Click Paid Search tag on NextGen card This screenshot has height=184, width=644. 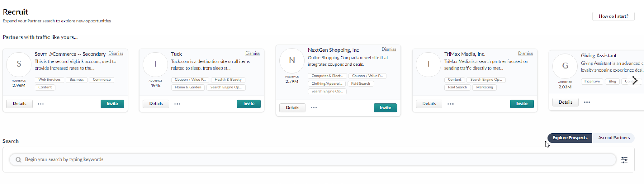361,84
